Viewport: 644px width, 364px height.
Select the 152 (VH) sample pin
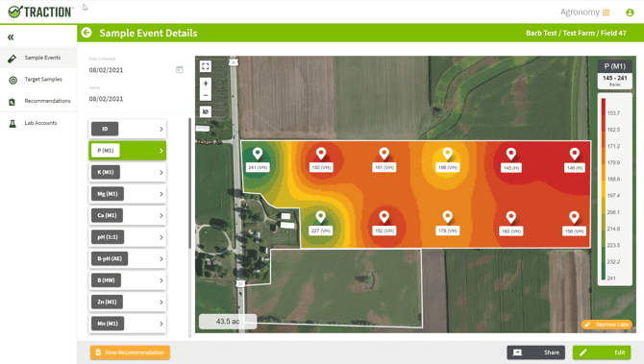click(384, 217)
